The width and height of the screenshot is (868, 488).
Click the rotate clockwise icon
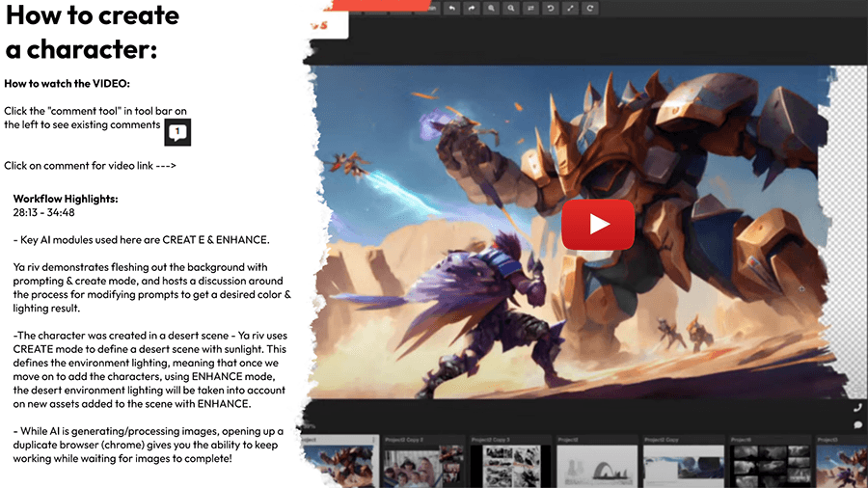coord(591,8)
